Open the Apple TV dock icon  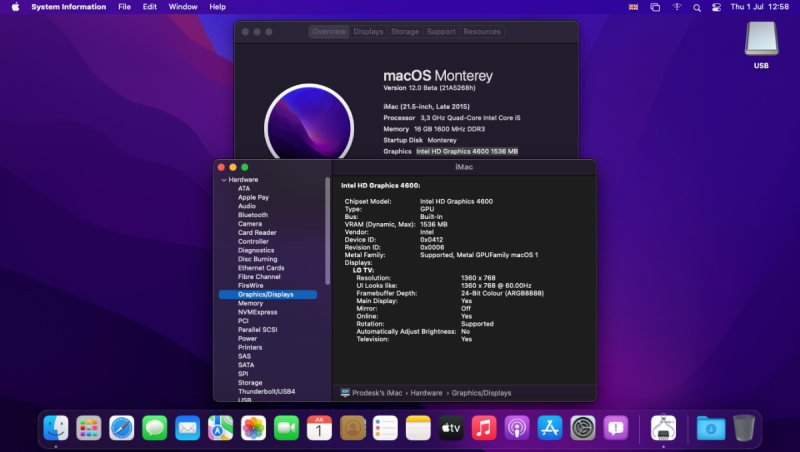(x=450, y=429)
